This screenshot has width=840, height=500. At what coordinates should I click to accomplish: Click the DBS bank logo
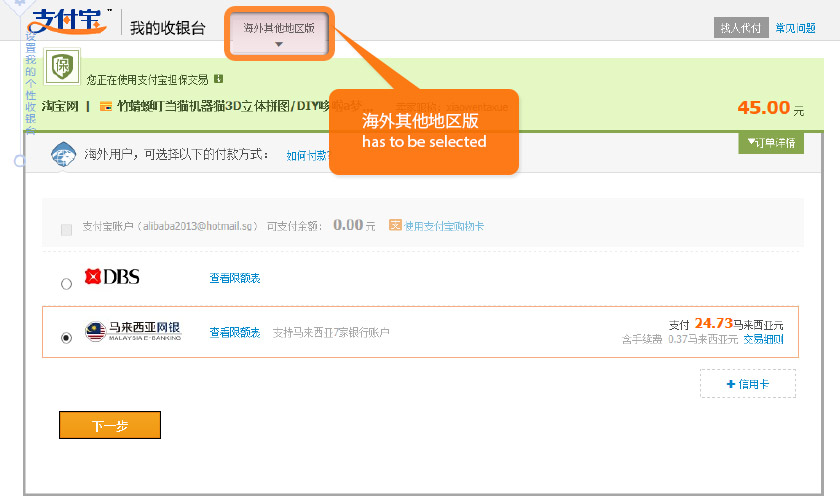112,277
